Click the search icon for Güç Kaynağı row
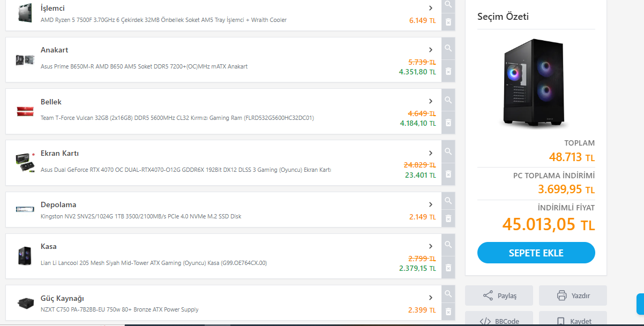The image size is (644, 326). (448, 294)
